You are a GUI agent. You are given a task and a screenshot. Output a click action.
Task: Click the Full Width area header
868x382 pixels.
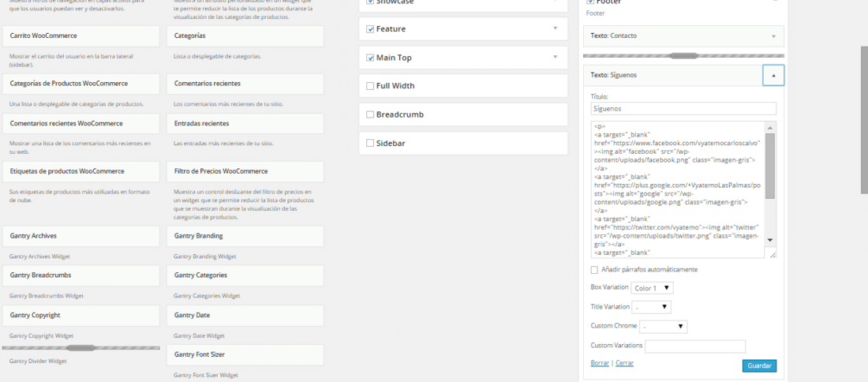point(463,86)
